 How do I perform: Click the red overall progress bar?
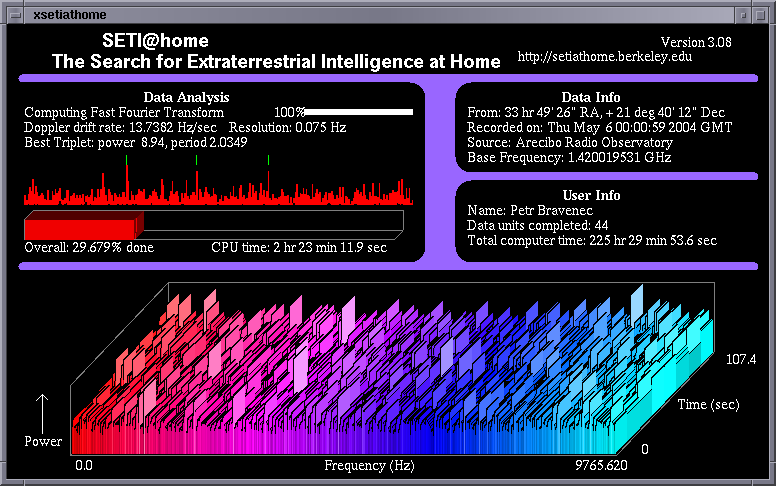(84, 226)
